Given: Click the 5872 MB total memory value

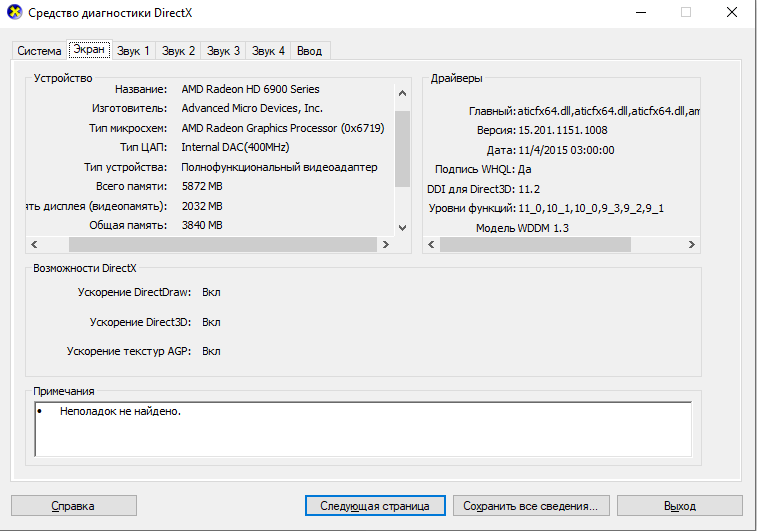Looking at the screenshot, I should pyautogui.click(x=202, y=186).
